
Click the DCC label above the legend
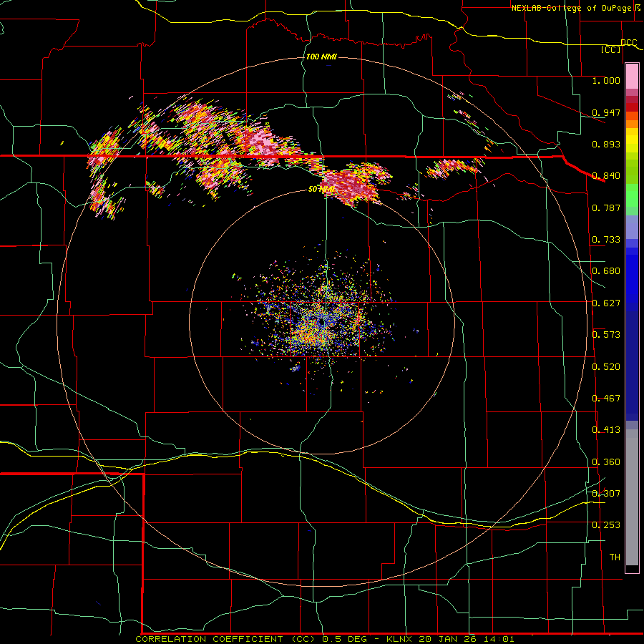pos(629,42)
